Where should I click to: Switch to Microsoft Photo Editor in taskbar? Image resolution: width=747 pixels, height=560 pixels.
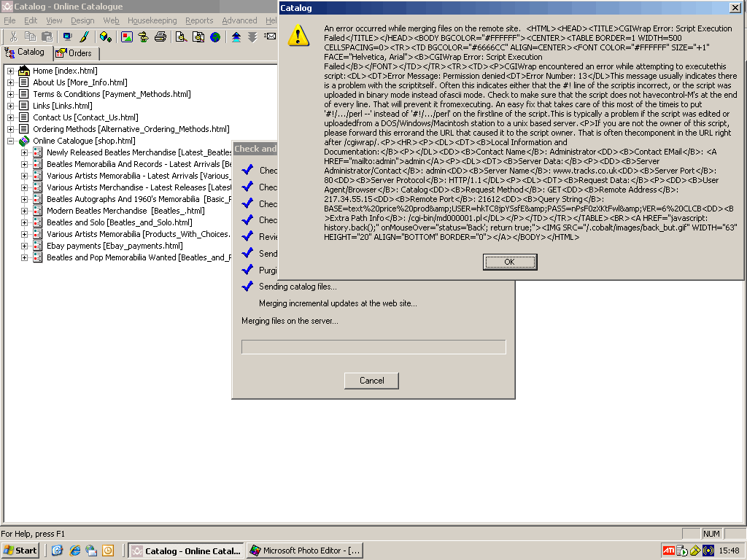[x=305, y=551]
